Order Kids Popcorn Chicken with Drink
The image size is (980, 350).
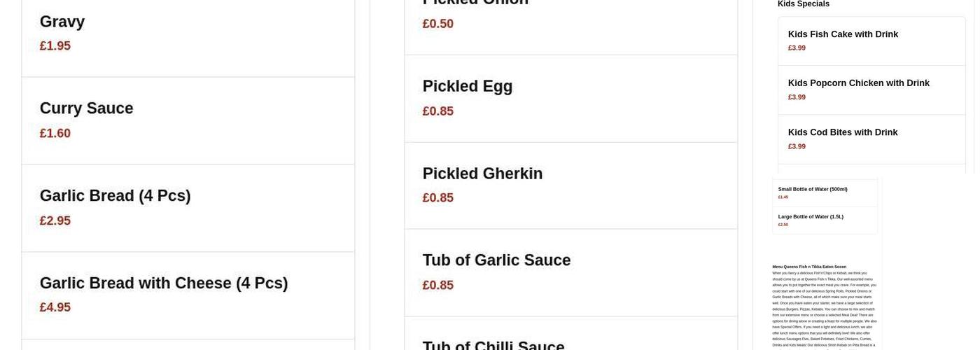[x=858, y=83]
